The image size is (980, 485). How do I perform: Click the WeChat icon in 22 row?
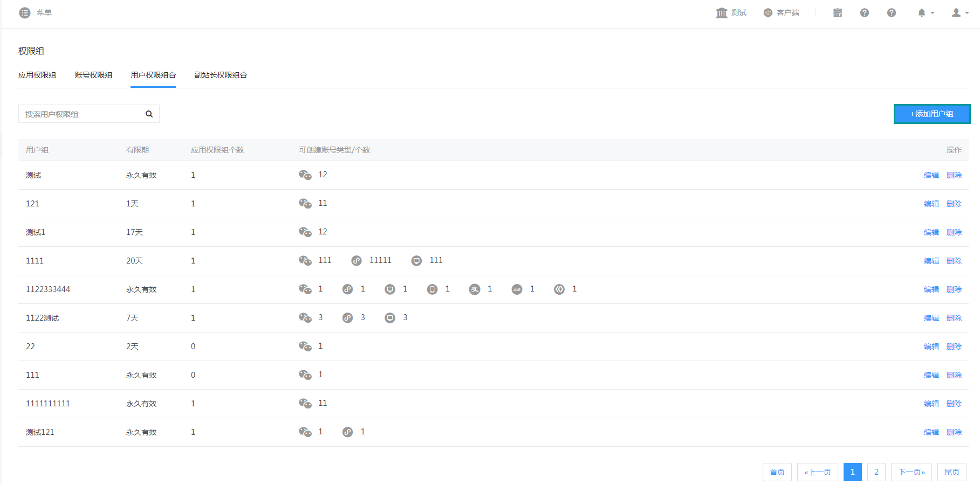click(305, 346)
